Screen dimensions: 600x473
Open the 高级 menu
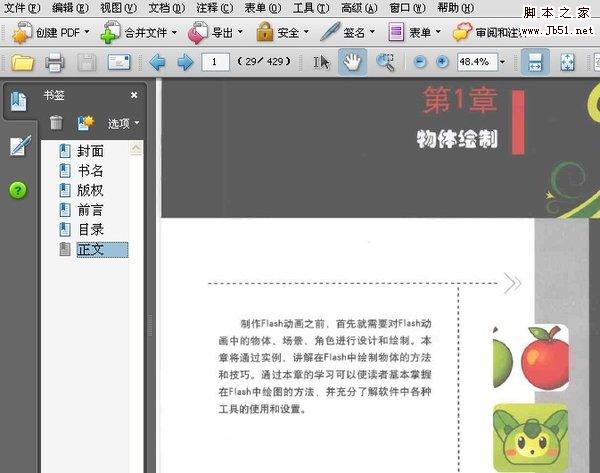[x=359, y=8]
